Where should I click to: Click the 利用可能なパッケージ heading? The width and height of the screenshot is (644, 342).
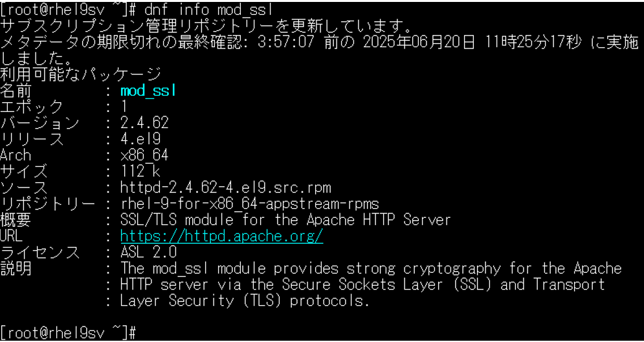80,74
